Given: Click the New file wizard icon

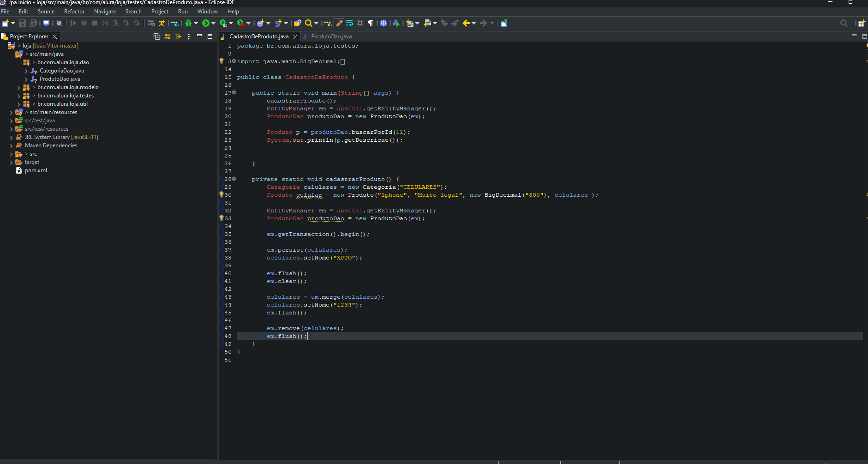Looking at the screenshot, I should tap(5, 23).
